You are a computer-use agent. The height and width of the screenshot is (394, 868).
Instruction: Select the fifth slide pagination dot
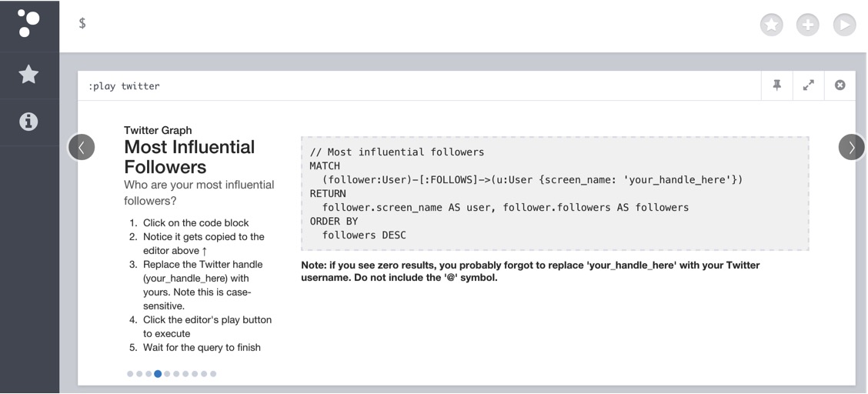click(167, 374)
